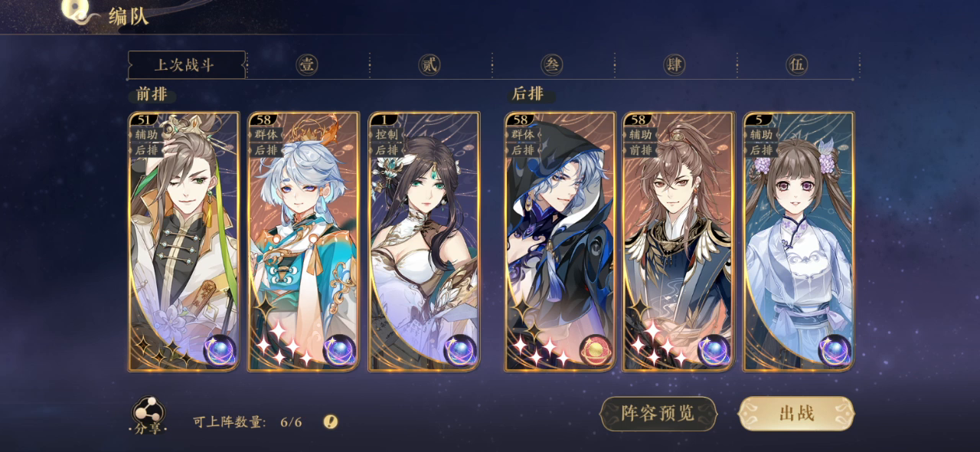The width and height of the screenshot is (980, 452).
Task: Choose the twin-tail girl level 5 card
Action: click(x=799, y=241)
